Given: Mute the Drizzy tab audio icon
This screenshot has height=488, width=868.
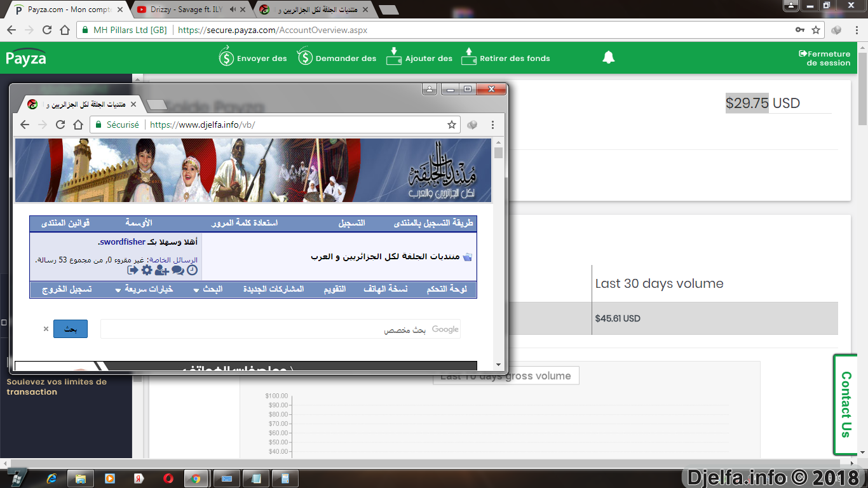Looking at the screenshot, I should [233, 10].
